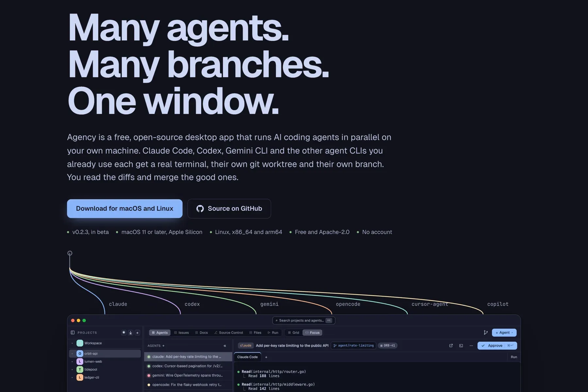Open the Files tab
This screenshot has height=392, width=588.
[255, 333]
